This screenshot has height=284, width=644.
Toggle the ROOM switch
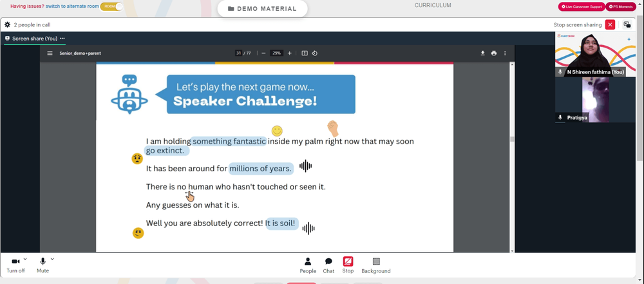tap(111, 6)
